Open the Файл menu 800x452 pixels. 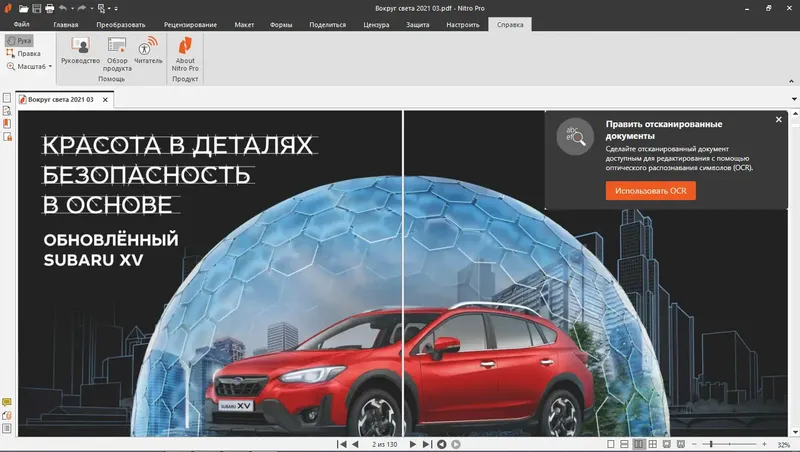(21, 24)
